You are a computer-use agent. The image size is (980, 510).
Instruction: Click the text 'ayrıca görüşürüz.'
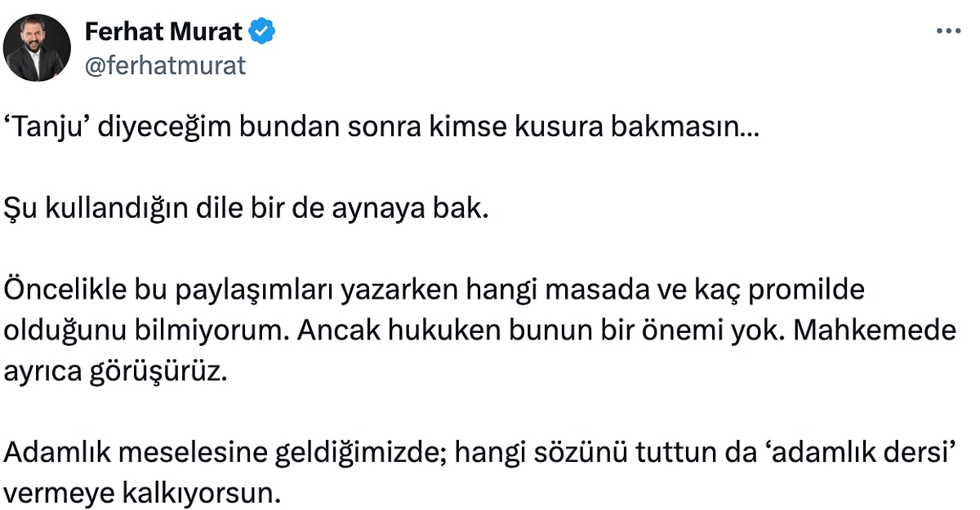114,371
